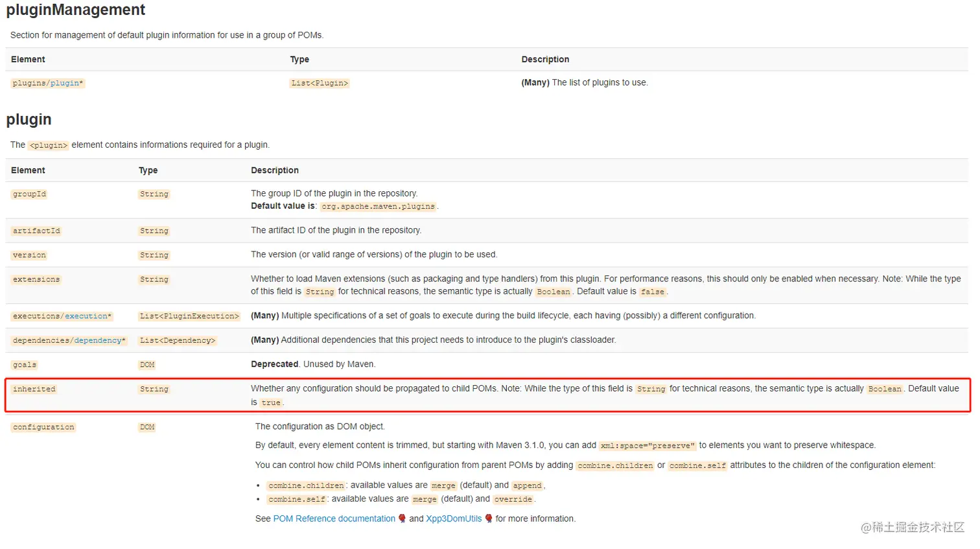Click the DOM type in goals row
Viewport: 980px width, 549px height.
pos(147,365)
